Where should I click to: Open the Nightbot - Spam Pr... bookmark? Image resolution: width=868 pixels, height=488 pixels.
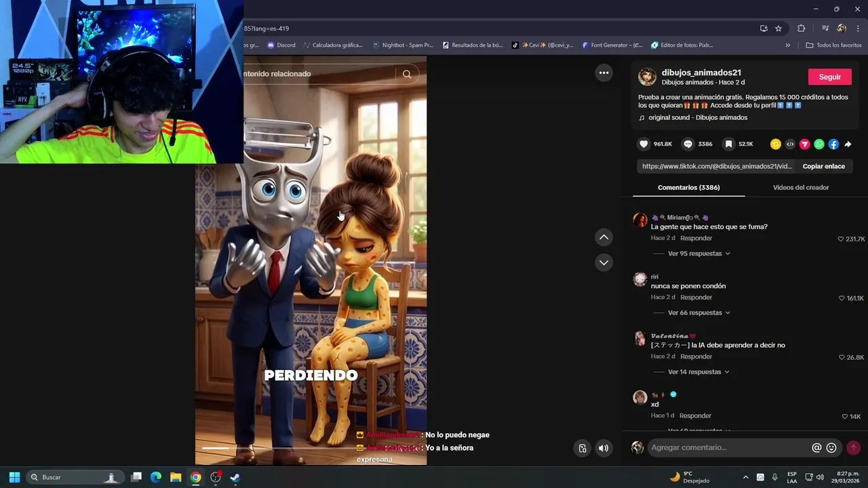pyautogui.click(x=403, y=45)
